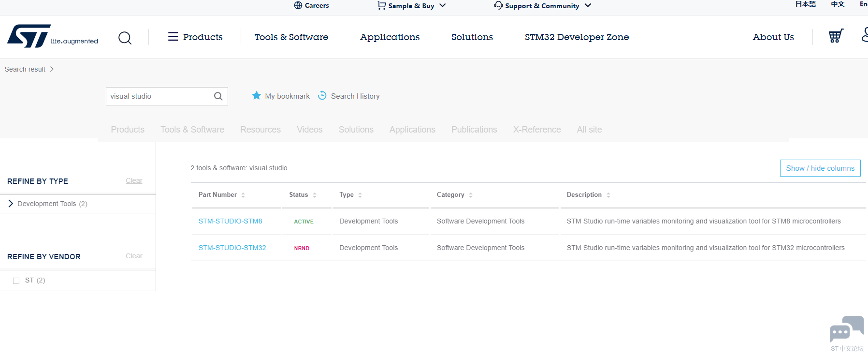Tick the ST vendor checkbox
This screenshot has height=356, width=868.
coord(16,281)
